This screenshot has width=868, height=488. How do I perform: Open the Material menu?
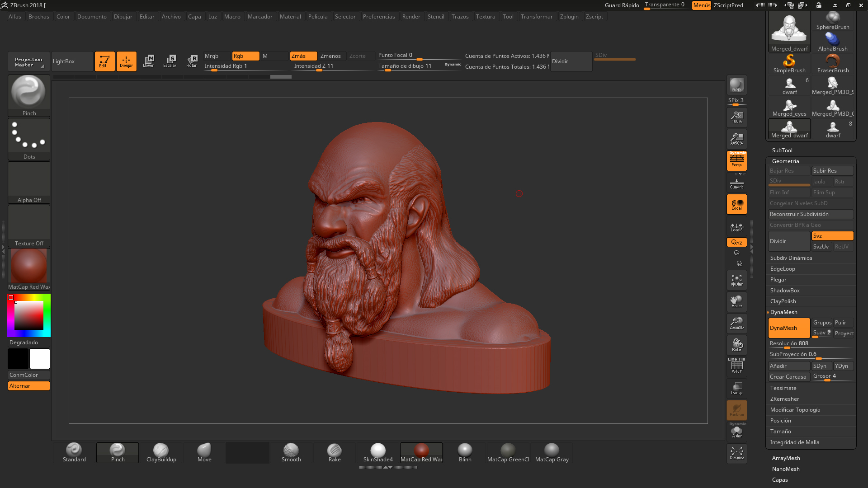click(x=290, y=17)
